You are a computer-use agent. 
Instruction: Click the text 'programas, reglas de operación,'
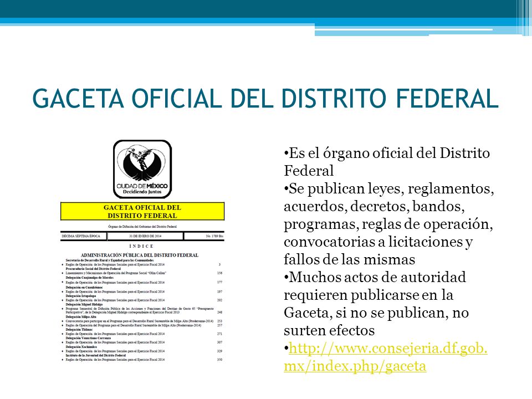[388, 224]
